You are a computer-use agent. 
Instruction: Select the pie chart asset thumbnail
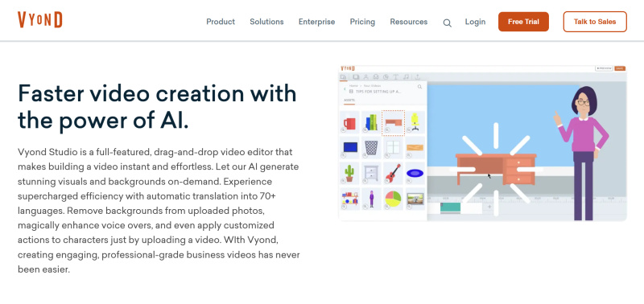pyautogui.click(x=393, y=199)
